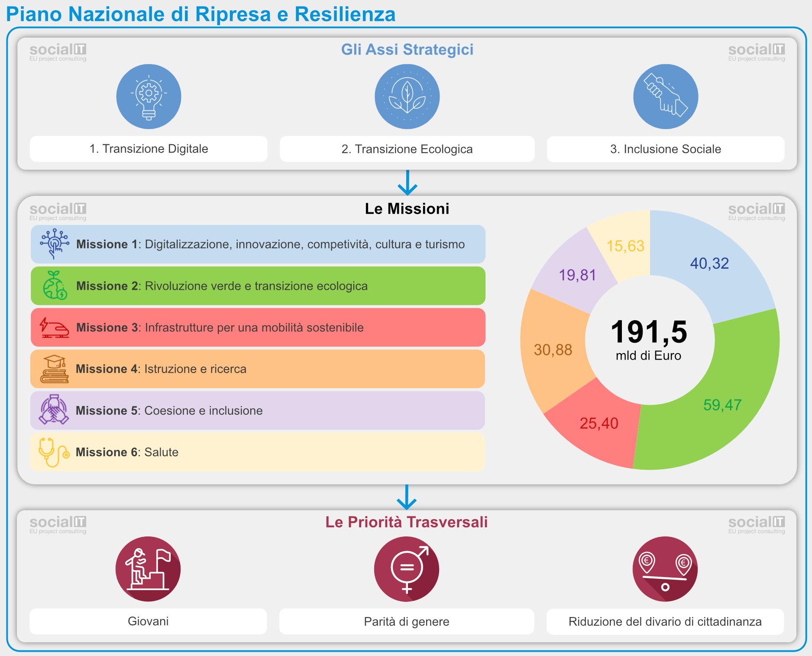This screenshot has height=656, width=812.
Task: Click the yellow 15,63 donut segment
Action: [x=625, y=246]
